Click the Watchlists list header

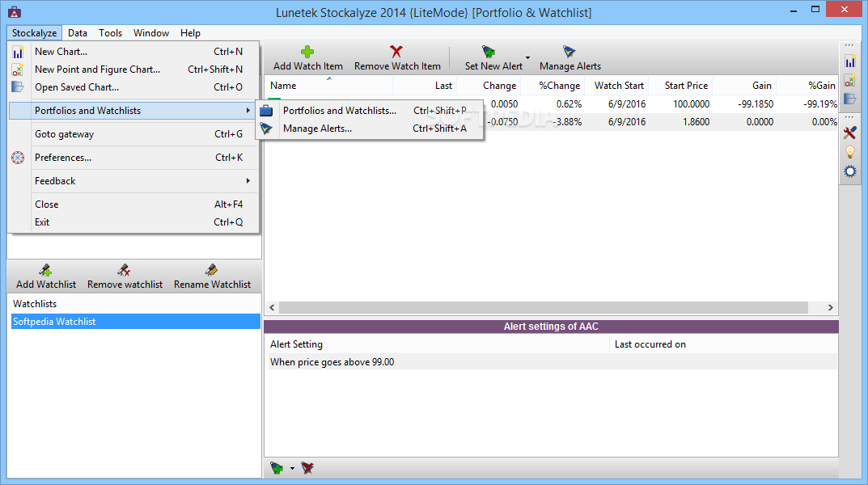click(136, 304)
